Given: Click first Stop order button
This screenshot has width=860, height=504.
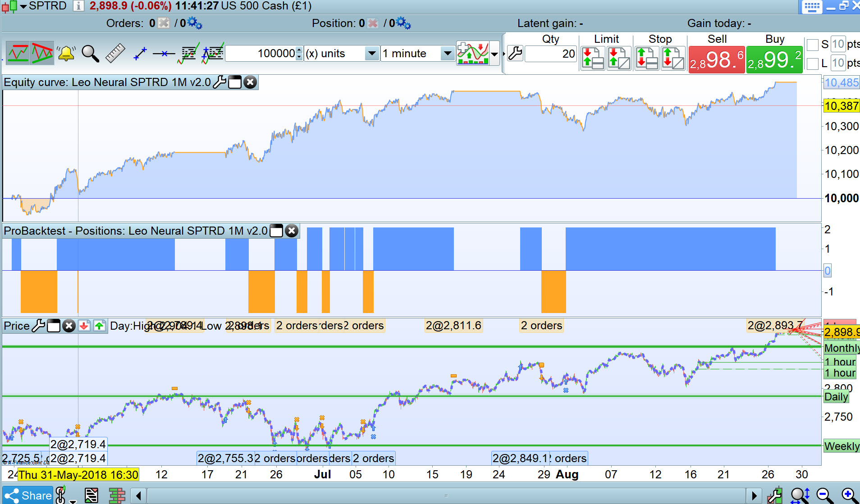Looking at the screenshot, I should pos(647,58).
